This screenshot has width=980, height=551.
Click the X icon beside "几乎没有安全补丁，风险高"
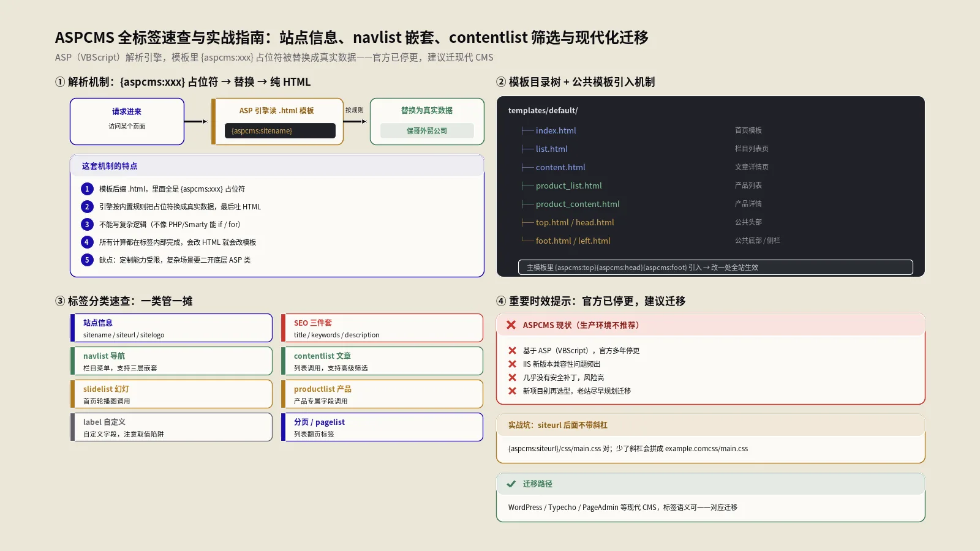pyautogui.click(x=512, y=378)
